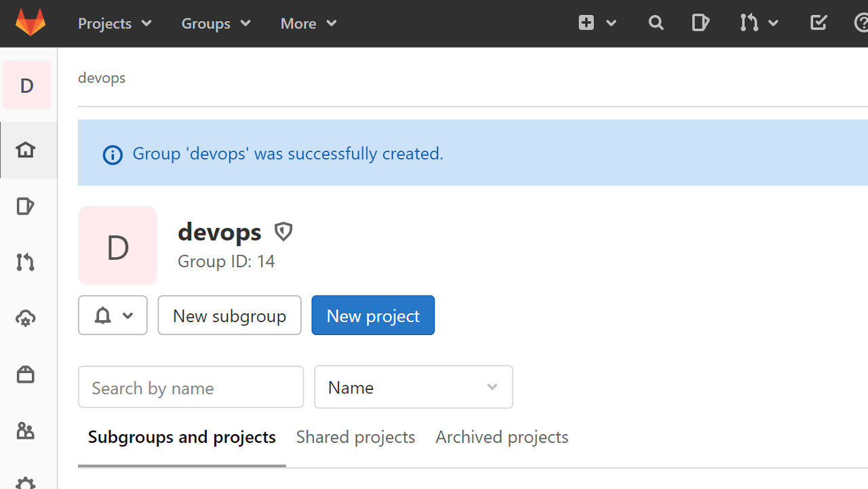The width and height of the screenshot is (868, 489).
Task: Open the Groups menu in the top bar
Action: click(x=216, y=23)
